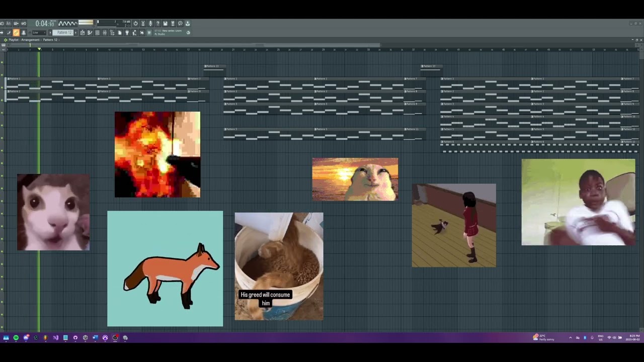Screen dimensions: 644x362
Task: Click the question mark help icon
Action: 158,24
